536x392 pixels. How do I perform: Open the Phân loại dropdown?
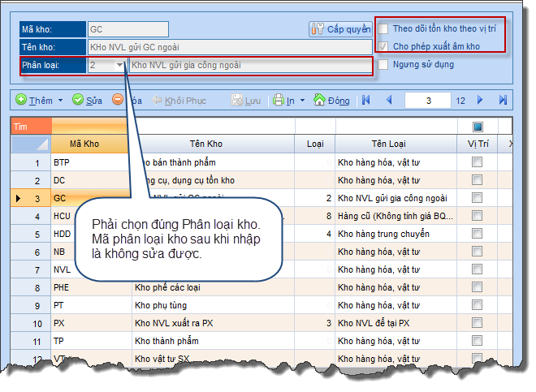tap(120, 64)
